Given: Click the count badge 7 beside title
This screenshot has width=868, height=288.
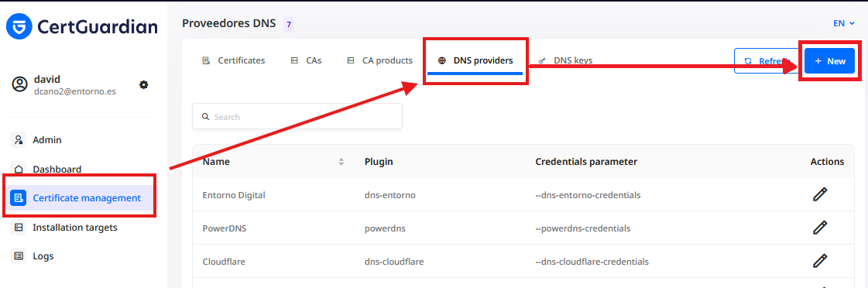Looking at the screenshot, I should (x=288, y=24).
